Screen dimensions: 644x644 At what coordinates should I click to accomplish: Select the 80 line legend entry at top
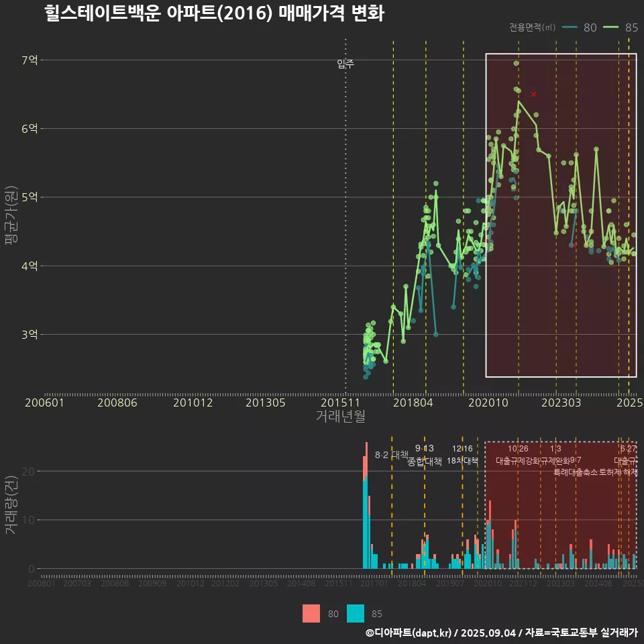pyautogui.click(x=580, y=27)
